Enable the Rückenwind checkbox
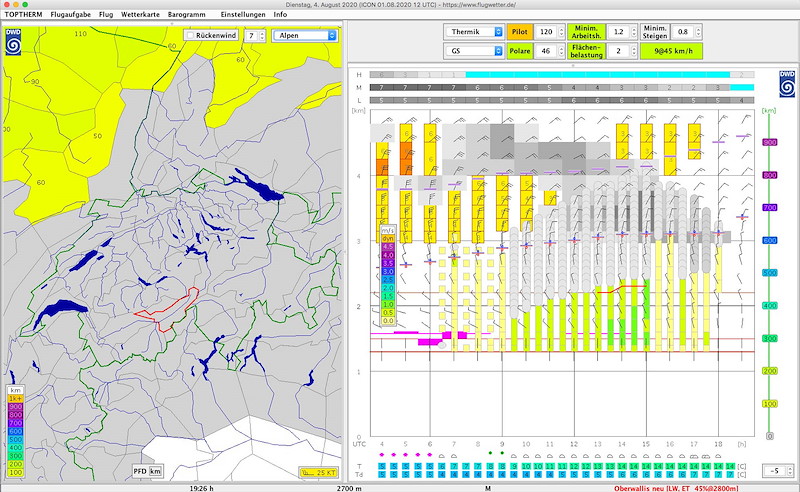 click(190, 35)
